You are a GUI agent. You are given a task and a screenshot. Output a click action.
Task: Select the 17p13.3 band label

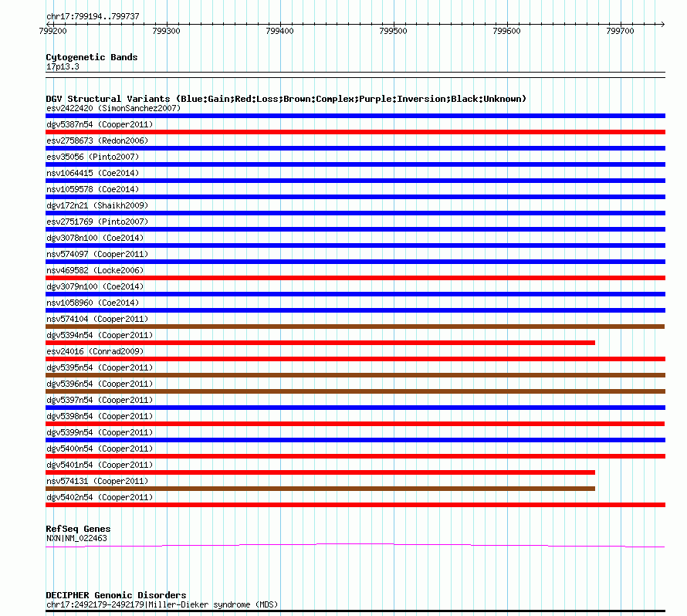click(63, 66)
